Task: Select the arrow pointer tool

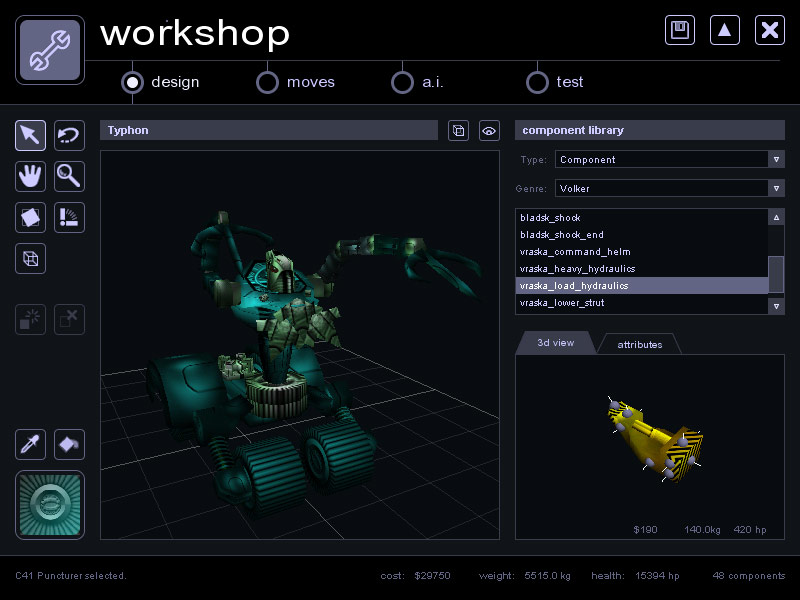Action: pos(30,135)
